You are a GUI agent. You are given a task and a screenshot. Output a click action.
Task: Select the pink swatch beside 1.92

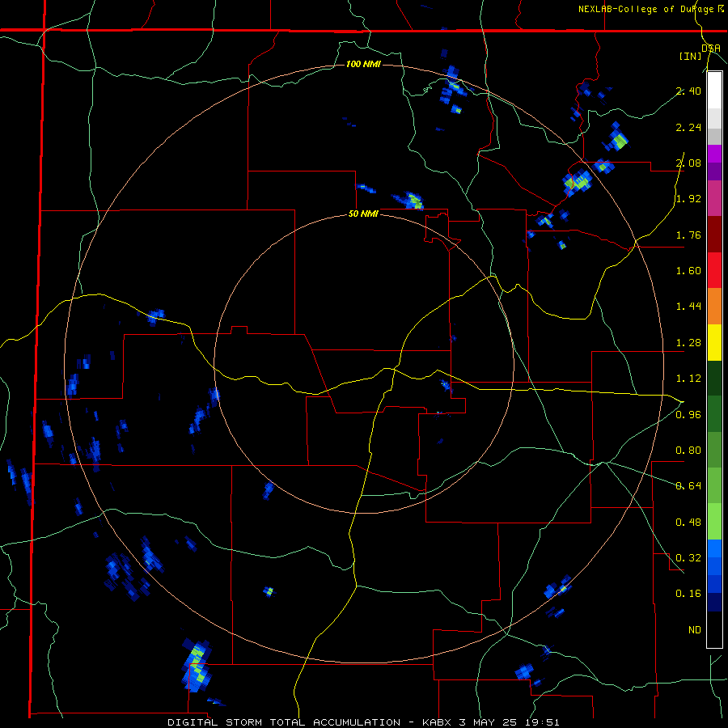point(714,198)
